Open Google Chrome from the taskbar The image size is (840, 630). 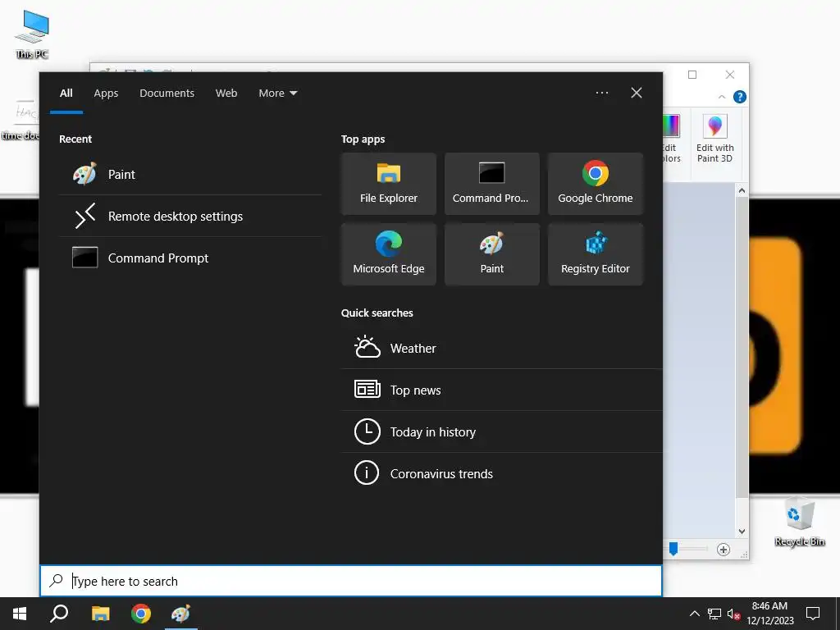pos(141,614)
